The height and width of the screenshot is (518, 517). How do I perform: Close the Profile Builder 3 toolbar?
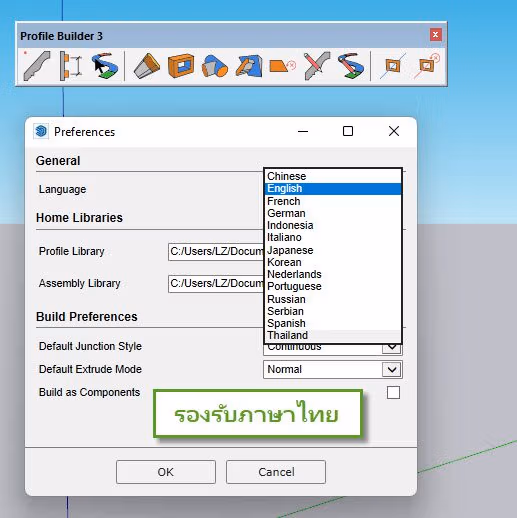click(x=436, y=35)
